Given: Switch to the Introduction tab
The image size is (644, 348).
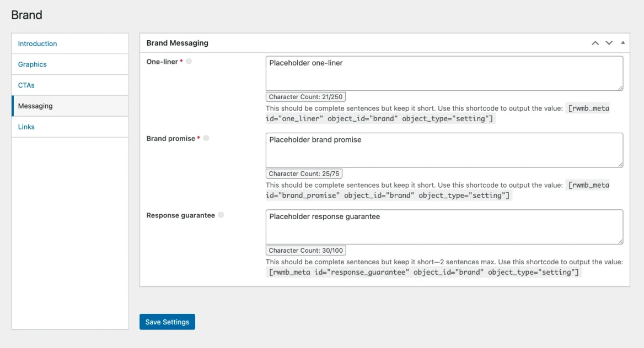Looking at the screenshot, I should click(37, 44).
